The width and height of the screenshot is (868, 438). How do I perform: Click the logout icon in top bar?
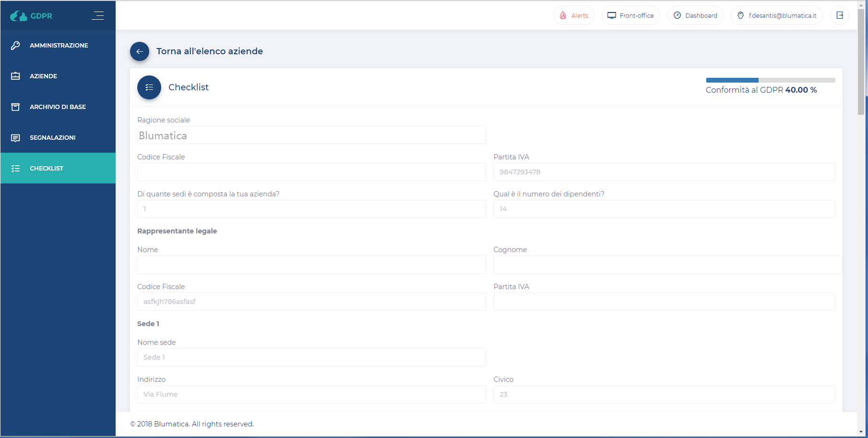click(840, 15)
